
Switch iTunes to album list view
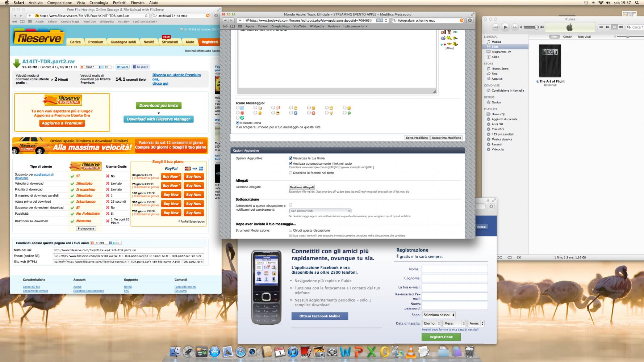coord(607,27)
